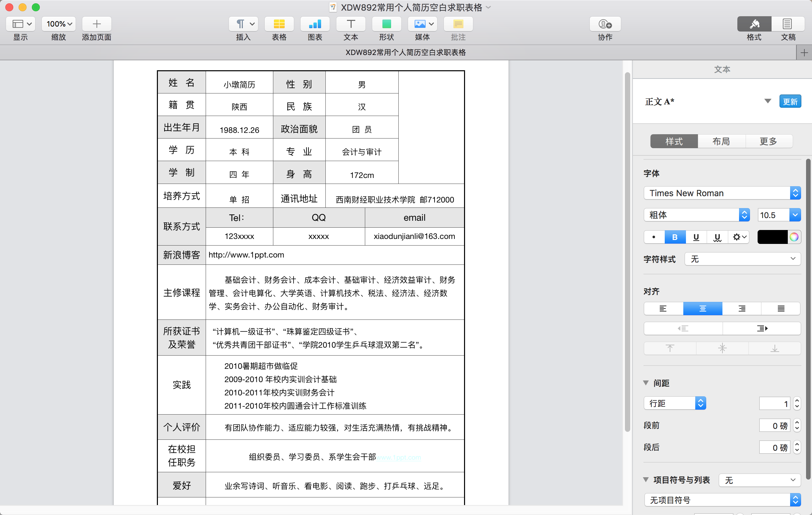Image resolution: width=812 pixels, height=515 pixels.
Task: Switch to the 布局 (Layout) tab
Action: click(x=721, y=141)
